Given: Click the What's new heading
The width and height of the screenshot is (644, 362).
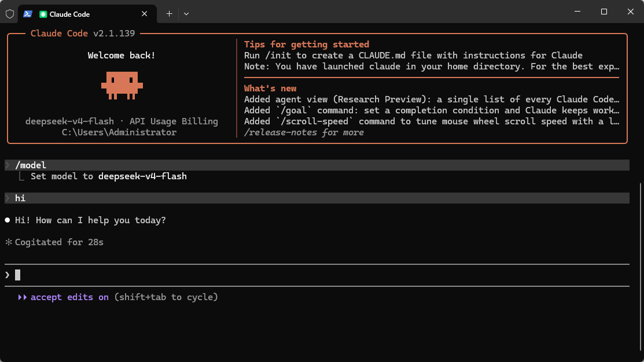Looking at the screenshot, I should point(270,88).
